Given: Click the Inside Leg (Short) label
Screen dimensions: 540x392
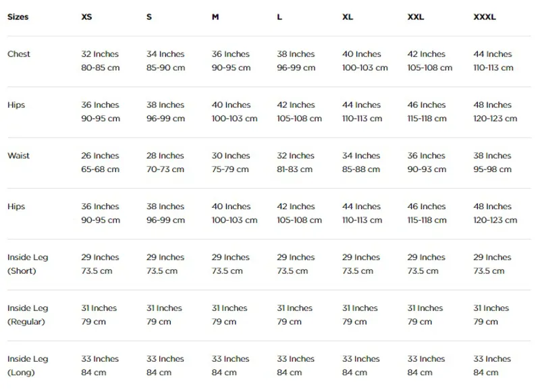Looking at the screenshot, I should pyautogui.click(x=28, y=264).
